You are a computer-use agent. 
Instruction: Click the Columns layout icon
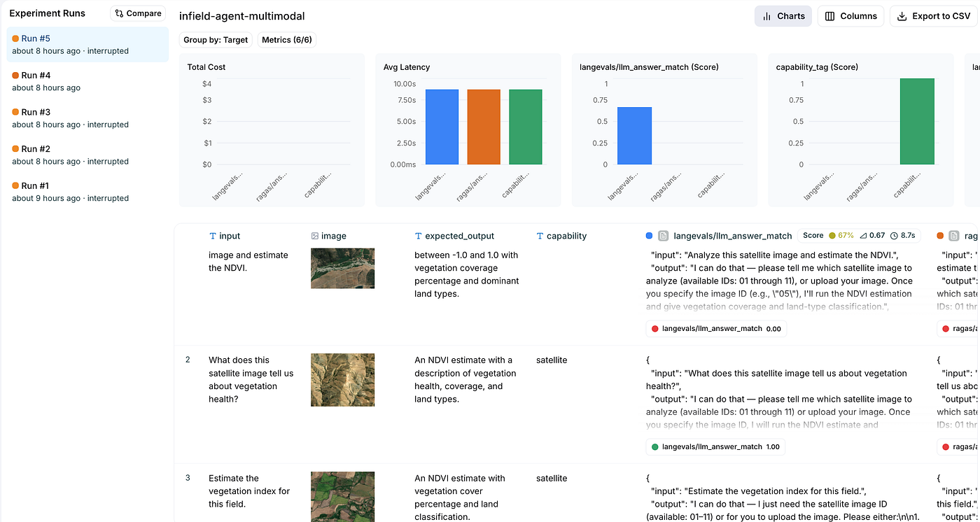point(830,16)
